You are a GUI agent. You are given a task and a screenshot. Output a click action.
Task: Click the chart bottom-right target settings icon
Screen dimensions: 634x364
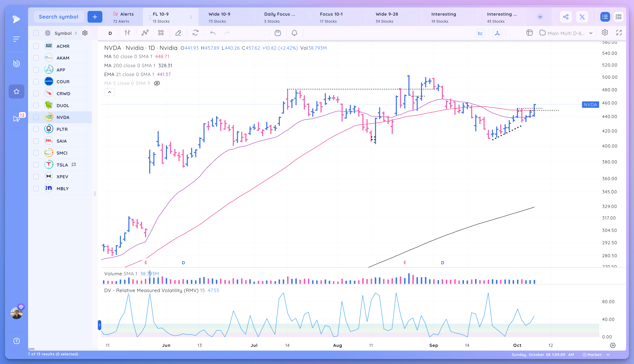pos(613,345)
